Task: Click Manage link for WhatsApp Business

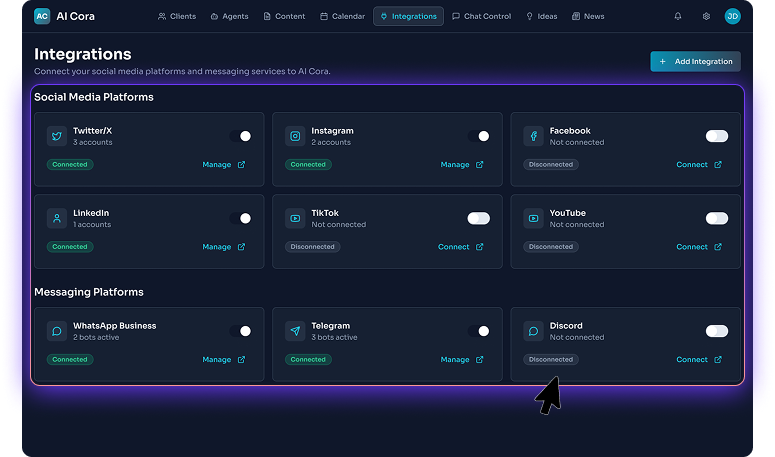Action: coord(223,360)
